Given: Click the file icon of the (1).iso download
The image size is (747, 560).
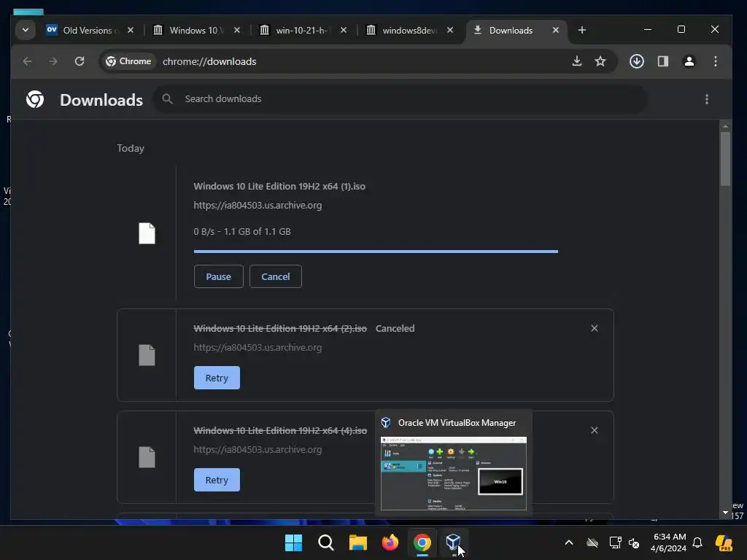Looking at the screenshot, I should (x=147, y=233).
